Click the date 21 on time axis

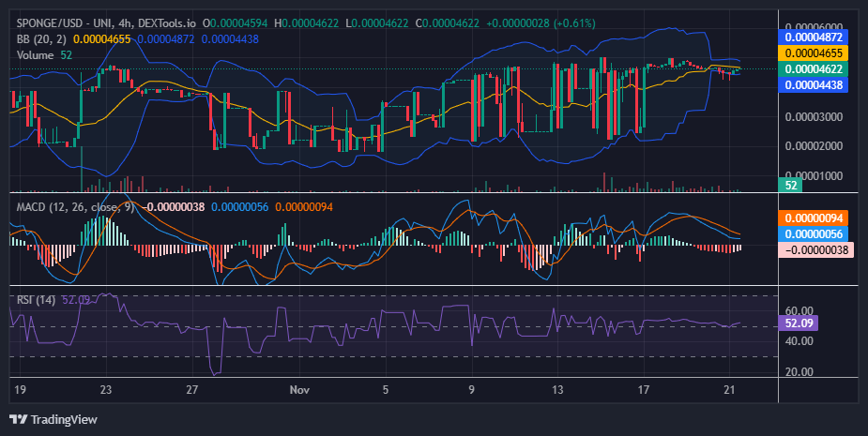click(729, 389)
